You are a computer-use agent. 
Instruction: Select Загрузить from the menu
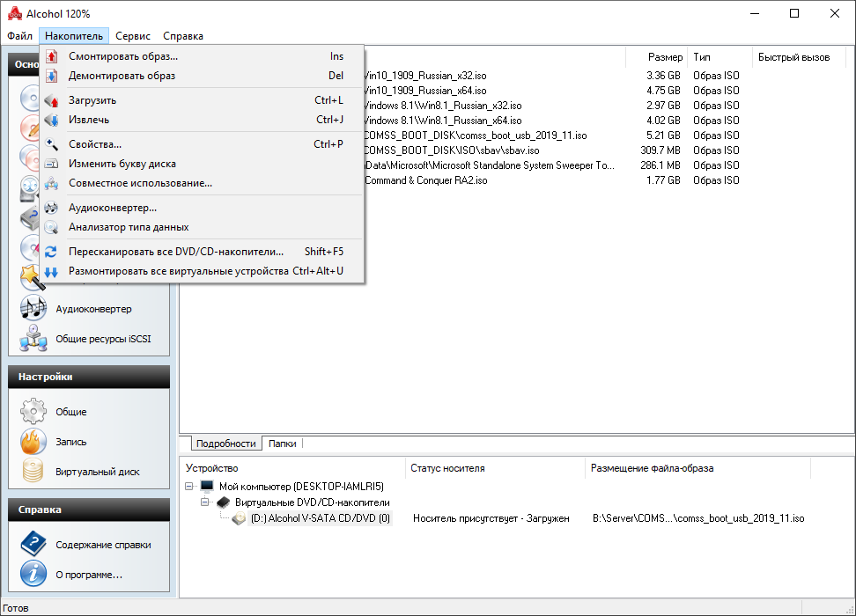(x=202, y=100)
